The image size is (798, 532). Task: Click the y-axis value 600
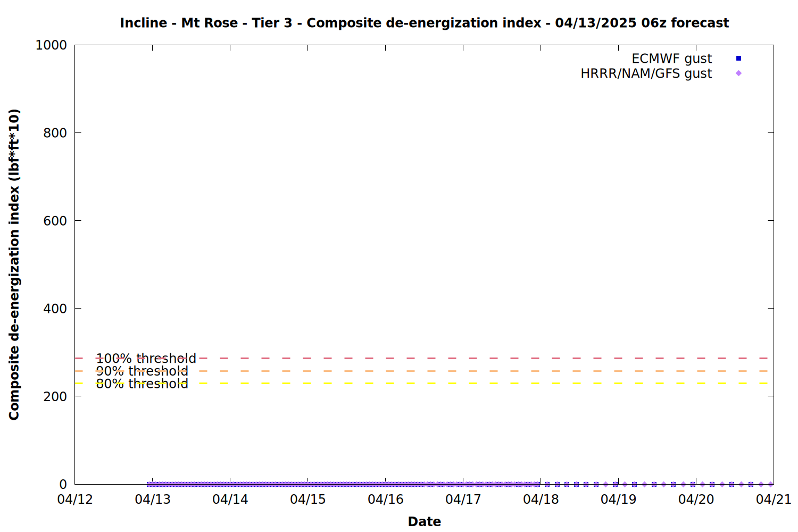tap(55, 221)
